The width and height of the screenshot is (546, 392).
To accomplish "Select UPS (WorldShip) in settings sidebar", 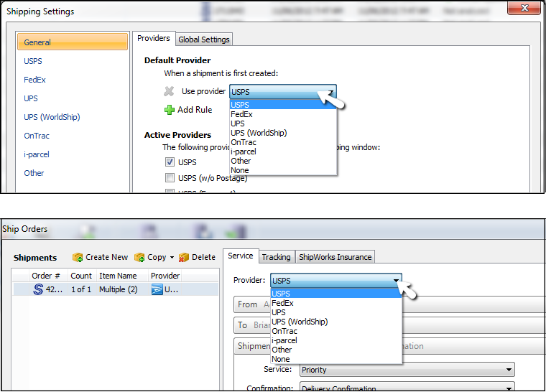I will 52,117.
